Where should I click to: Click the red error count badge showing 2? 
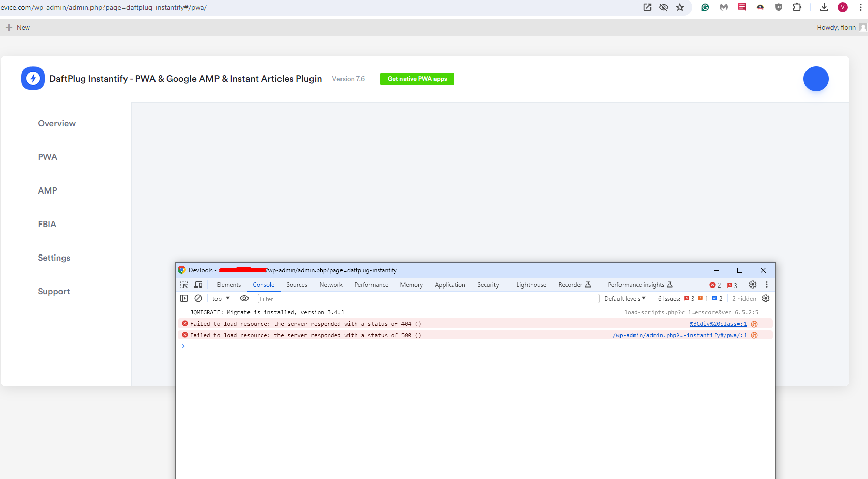pyautogui.click(x=716, y=285)
